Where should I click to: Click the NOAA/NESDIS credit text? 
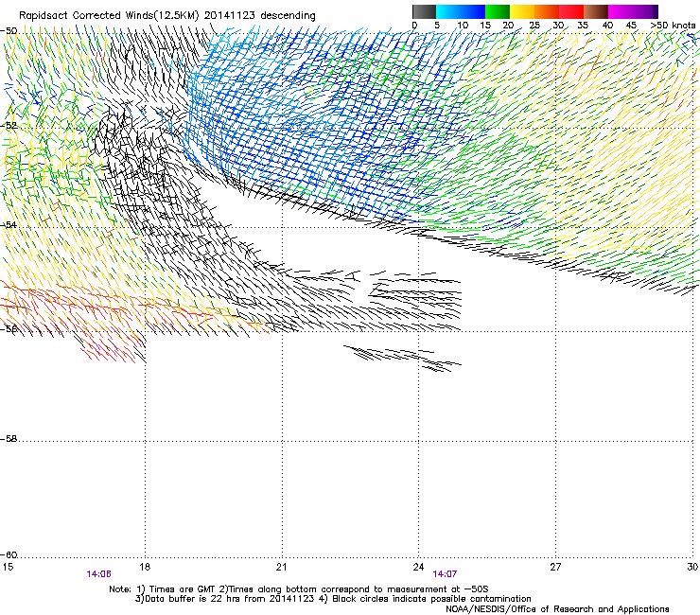point(557,609)
